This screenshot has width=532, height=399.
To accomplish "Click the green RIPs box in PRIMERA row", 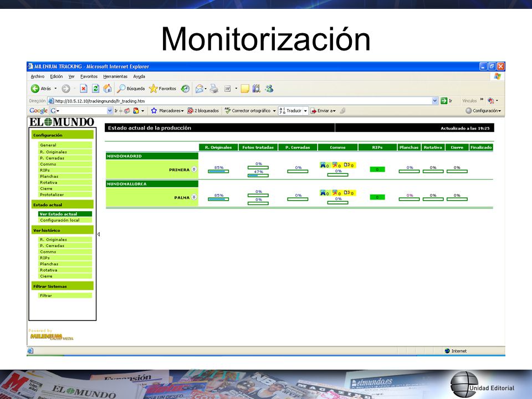I will tap(377, 170).
